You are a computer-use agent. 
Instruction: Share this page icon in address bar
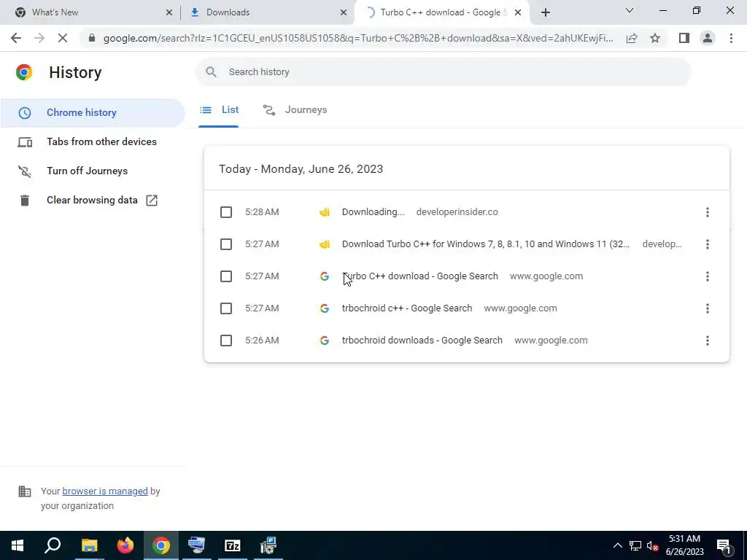click(632, 38)
